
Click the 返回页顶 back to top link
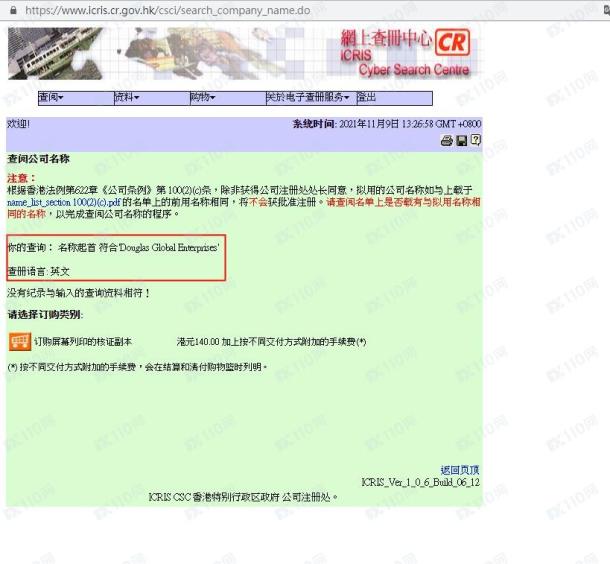point(460,470)
